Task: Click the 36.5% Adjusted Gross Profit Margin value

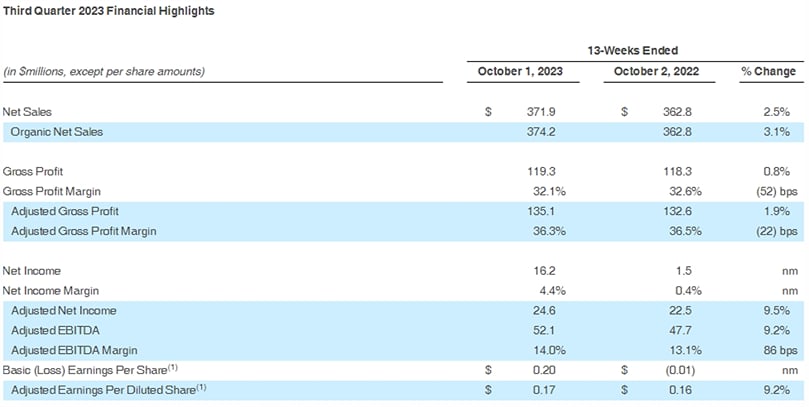Action: pyautogui.click(x=685, y=232)
